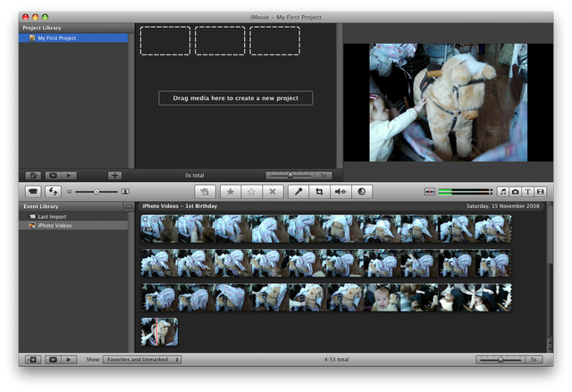
Task: Click the last short clip thumbnail
Action: [x=159, y=332]
